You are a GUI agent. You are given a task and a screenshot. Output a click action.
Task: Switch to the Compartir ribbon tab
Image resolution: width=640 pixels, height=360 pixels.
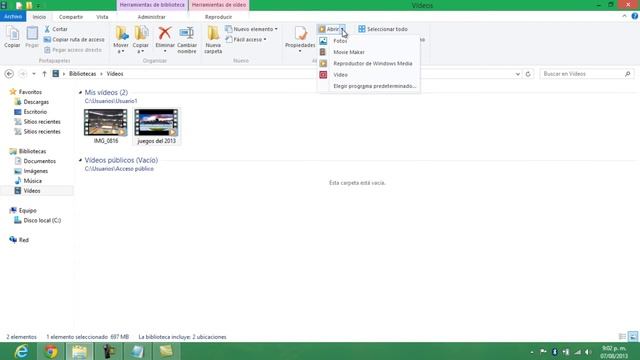(x=71, y=17)
